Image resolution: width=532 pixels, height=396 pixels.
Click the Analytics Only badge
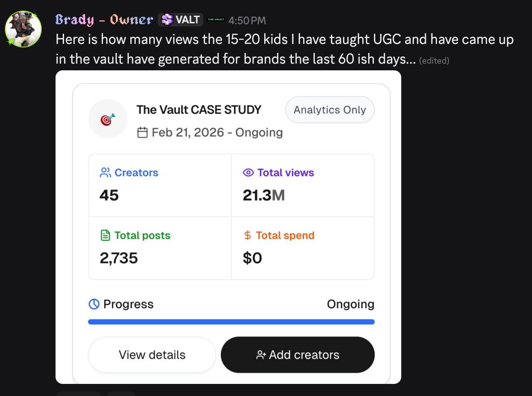click(330, 110)
